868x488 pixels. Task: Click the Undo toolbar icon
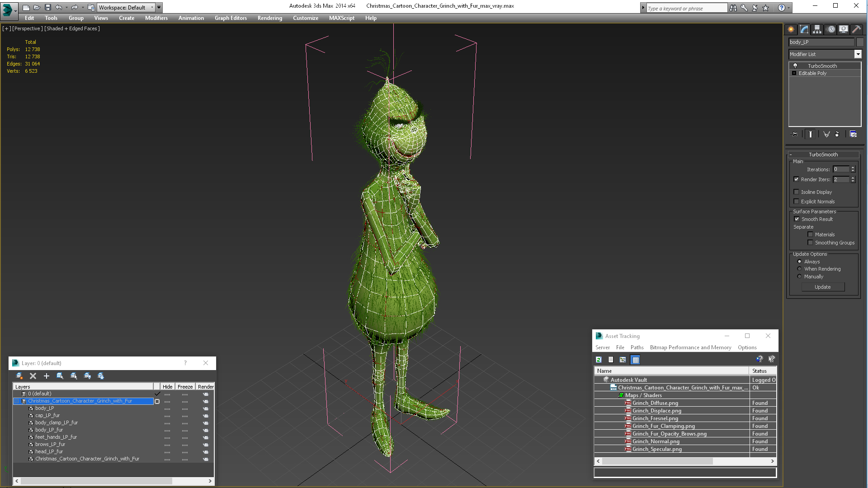coord(58,7)
